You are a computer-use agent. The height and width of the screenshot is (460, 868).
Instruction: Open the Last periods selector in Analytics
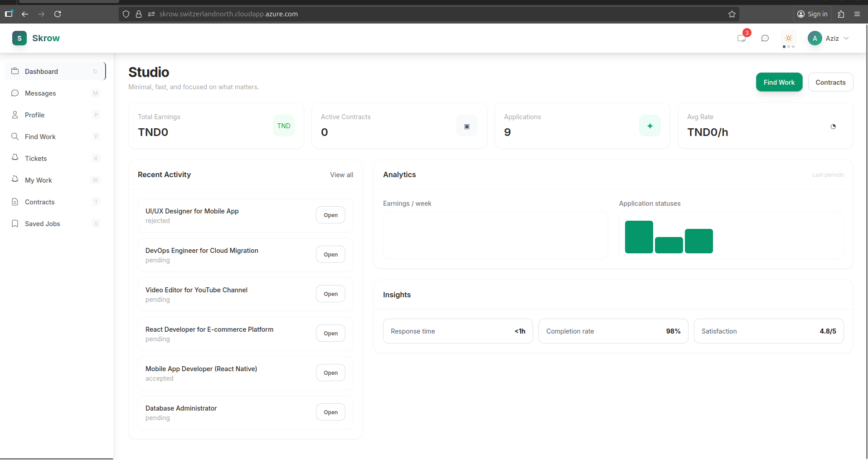pyautogui.click(x=828, y=175)
